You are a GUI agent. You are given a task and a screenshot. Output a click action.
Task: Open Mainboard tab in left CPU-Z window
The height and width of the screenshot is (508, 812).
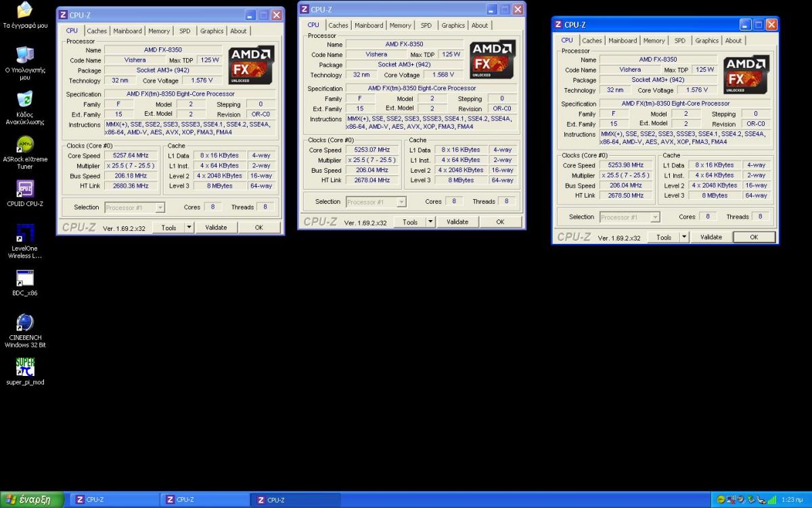pos(127,30)
